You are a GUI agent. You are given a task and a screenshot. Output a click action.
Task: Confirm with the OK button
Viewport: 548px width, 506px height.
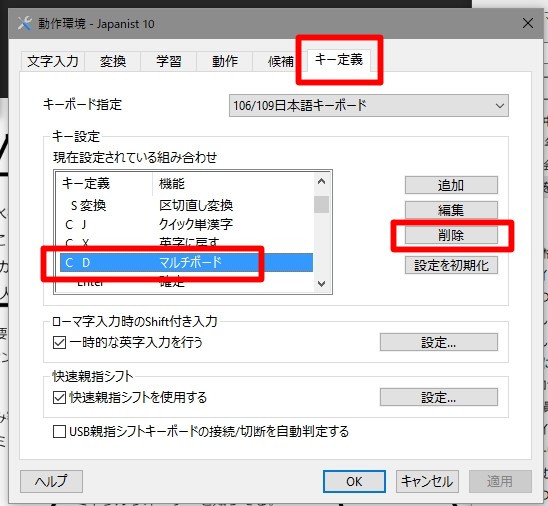click(354, 482)
